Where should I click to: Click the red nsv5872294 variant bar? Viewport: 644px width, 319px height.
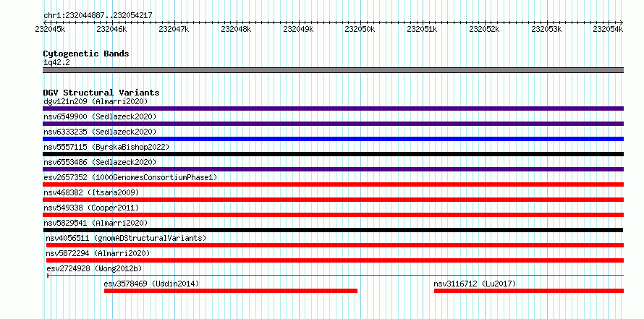[335, 260]
